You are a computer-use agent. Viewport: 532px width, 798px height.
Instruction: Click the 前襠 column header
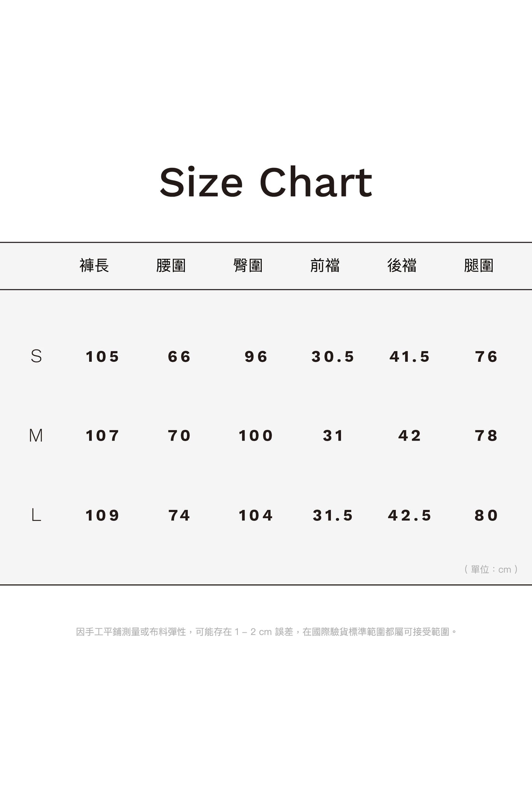click(x=325, y=265)
